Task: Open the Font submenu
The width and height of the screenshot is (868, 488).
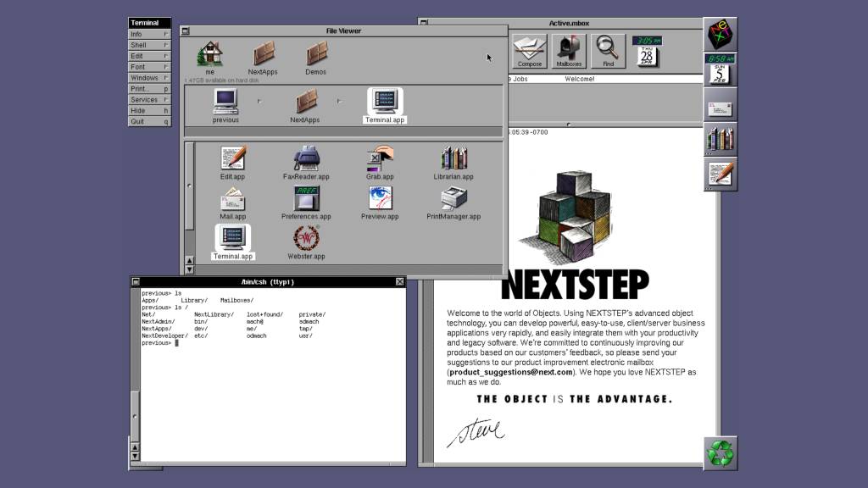Action: pos(149,67)
